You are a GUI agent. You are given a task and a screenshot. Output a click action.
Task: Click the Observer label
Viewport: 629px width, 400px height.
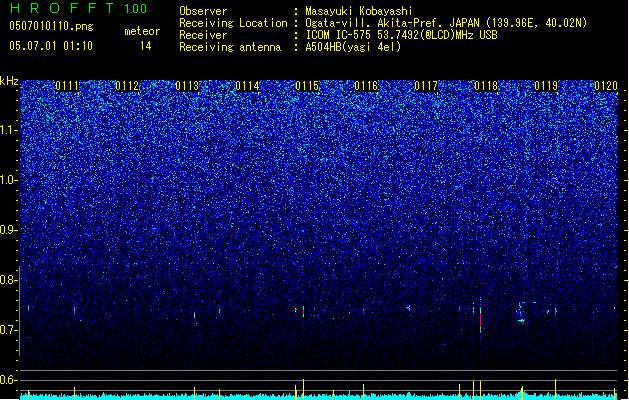(x=203, y=11)
